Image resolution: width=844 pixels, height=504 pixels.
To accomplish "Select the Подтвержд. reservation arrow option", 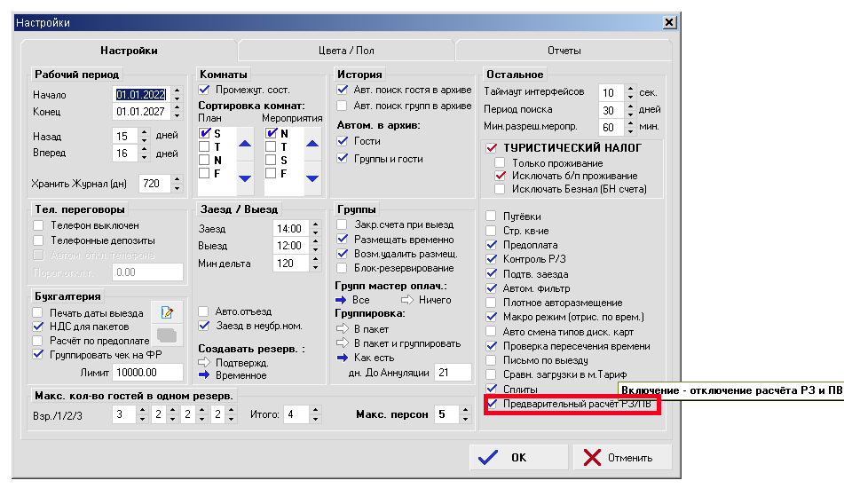I will (203, 362).
